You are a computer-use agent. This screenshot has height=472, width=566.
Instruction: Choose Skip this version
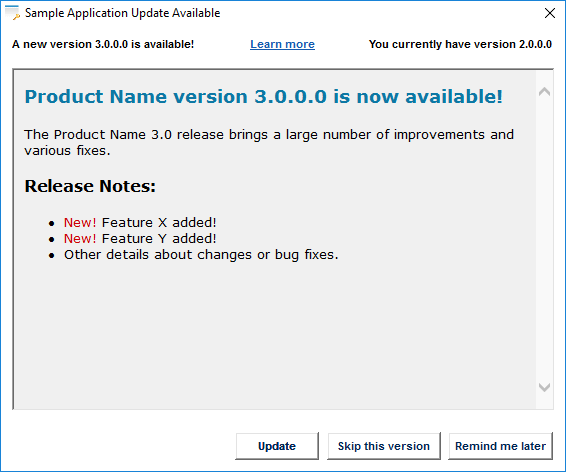(x=384, y=446)
